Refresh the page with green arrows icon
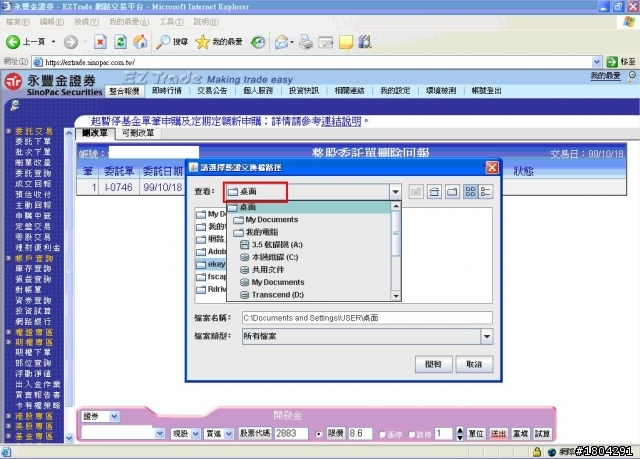 tap(120, 42)
